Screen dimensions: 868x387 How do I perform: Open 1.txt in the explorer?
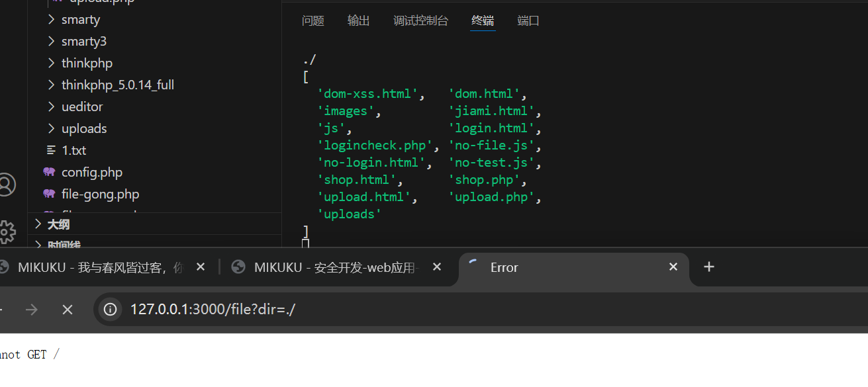pos(74,150)
